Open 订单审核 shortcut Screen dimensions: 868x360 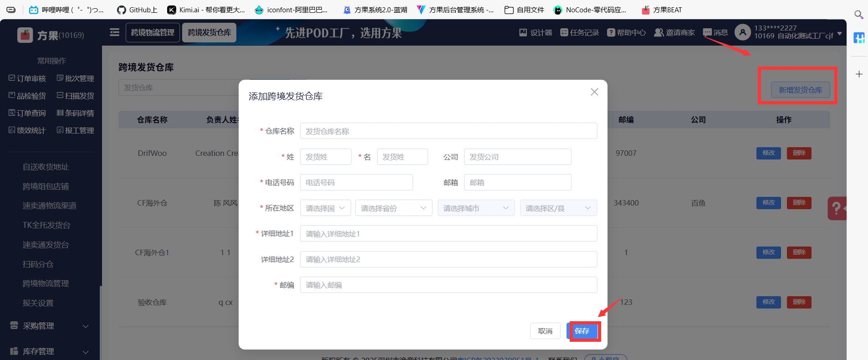[27, 78]
